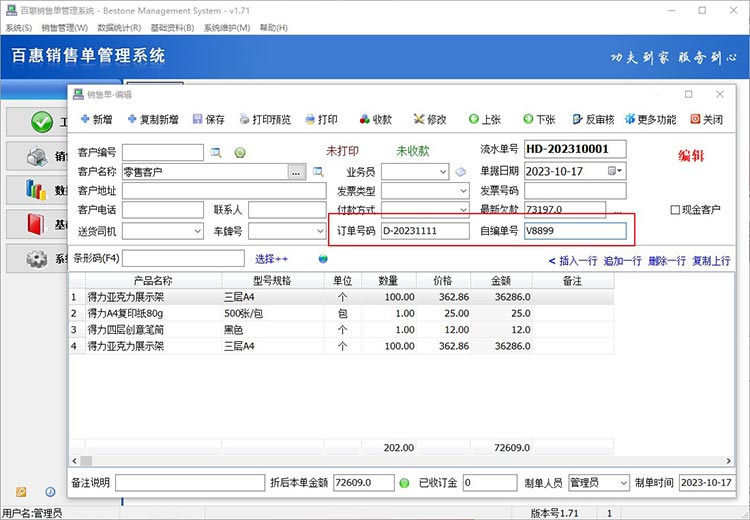Click the 发票号码 input field
This screenshot has width=750, height=520.
tap(575, 191)
